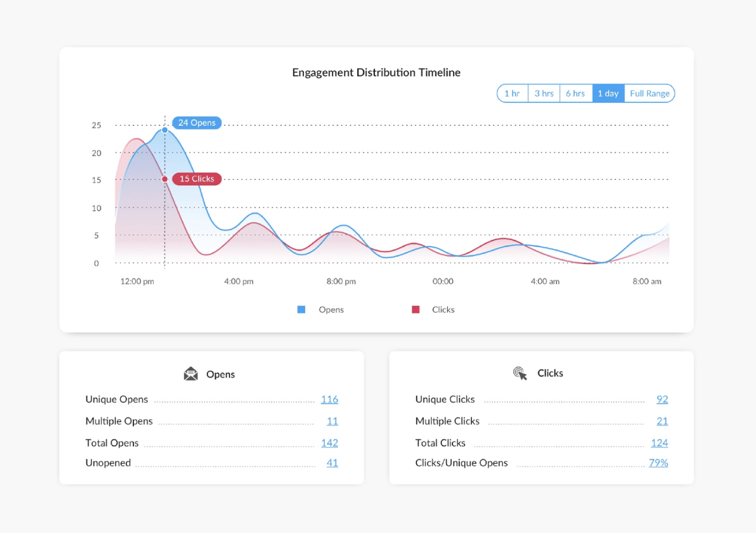The height and width of the screenshot is (533, 756).
Task: Open the Unique Clicks value 92
Action: click(x=661, y=399)
